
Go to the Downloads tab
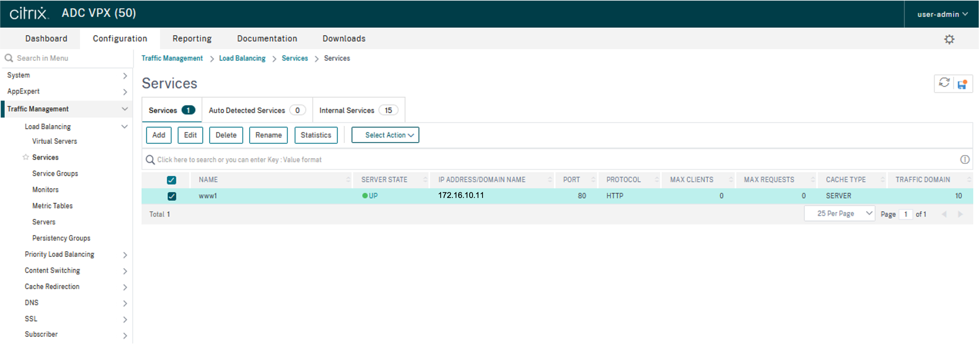(344, 39)
